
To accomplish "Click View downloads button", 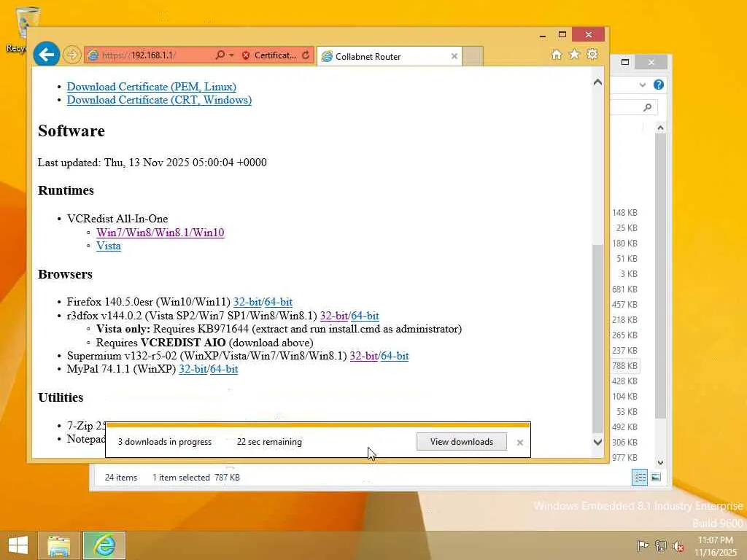I will click(x=462, y=441).
